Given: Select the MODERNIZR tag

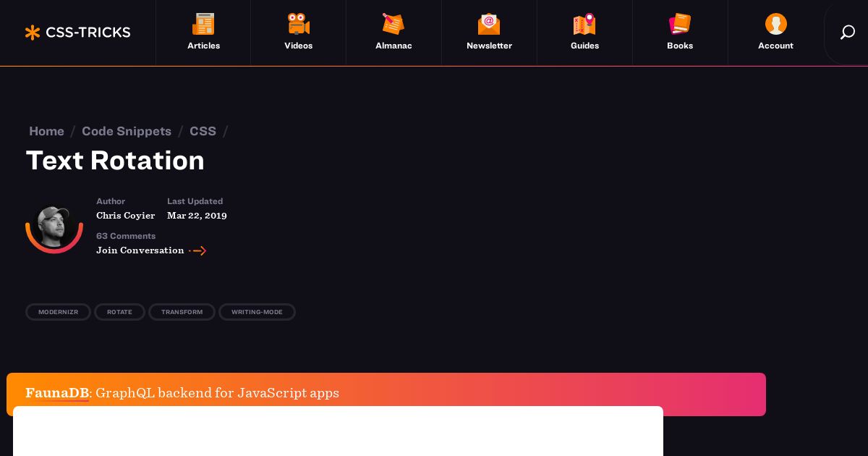Looking at the screenshot, I should click(58, 312).
